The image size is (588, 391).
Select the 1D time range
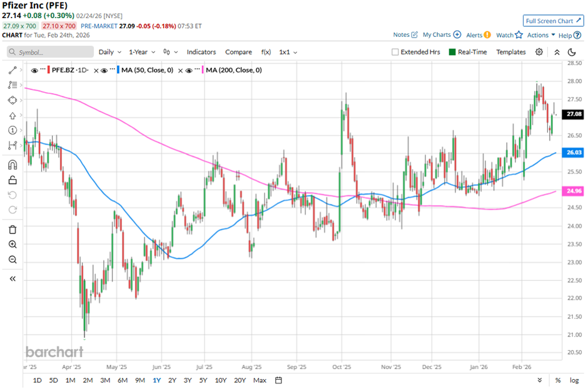point(37,380)
